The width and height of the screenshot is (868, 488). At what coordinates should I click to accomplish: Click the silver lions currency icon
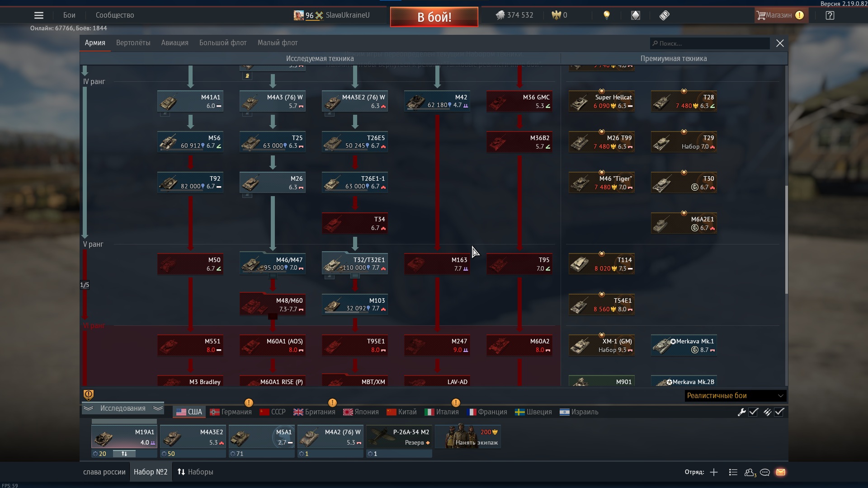click(x=500, y=15)
